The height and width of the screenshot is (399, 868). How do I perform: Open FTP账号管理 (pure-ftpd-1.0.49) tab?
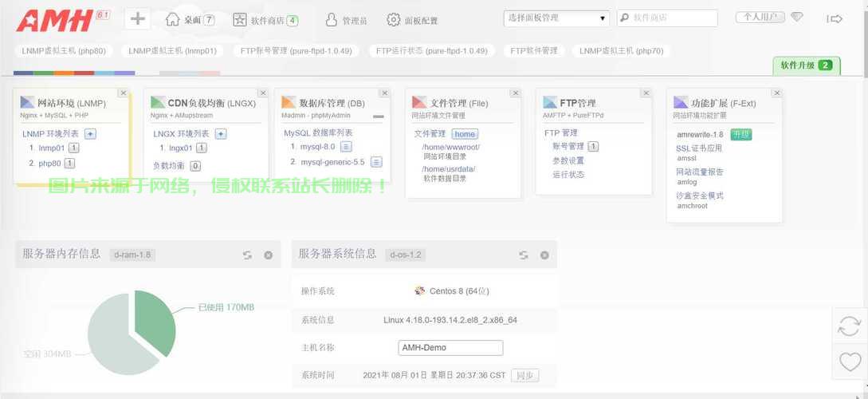tap(296, 51)
